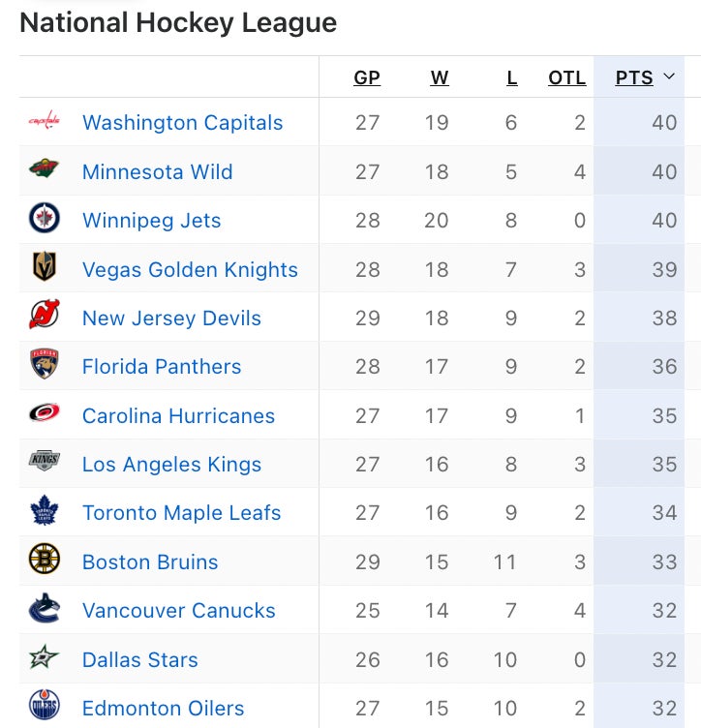The image size is (701, 728).
Task: Open the Edmonton Oilers team link
Action: tap(163, 709)
